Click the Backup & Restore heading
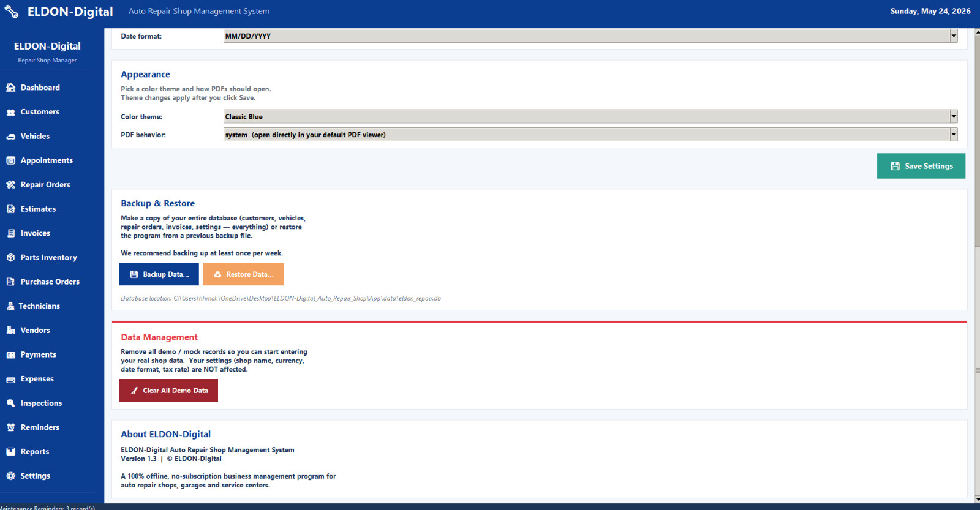The height and width of the screenshot is (510, 980). 158,203
